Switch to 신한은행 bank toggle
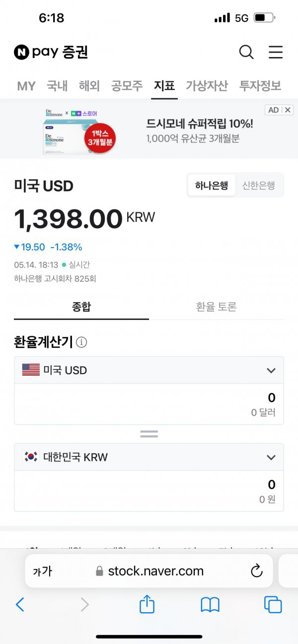 click(258, 186)
